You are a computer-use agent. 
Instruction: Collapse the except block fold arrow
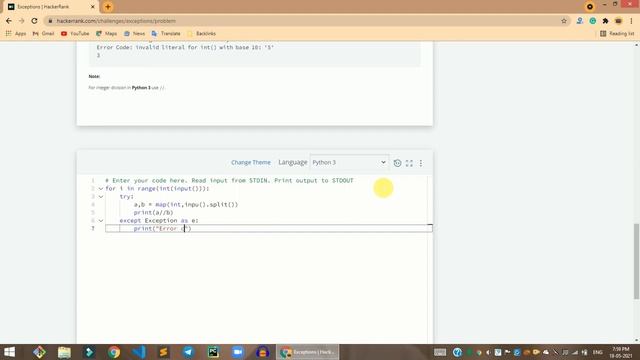101,221
